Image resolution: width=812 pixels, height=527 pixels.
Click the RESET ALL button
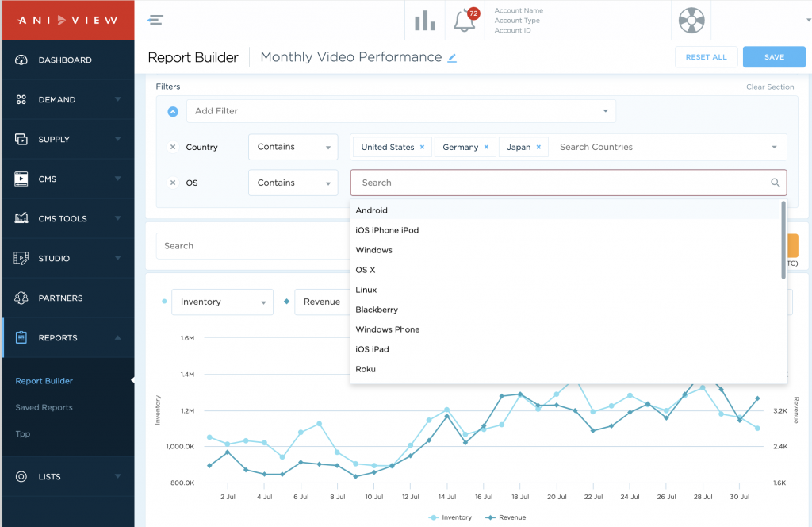click(x=706, y=56)
